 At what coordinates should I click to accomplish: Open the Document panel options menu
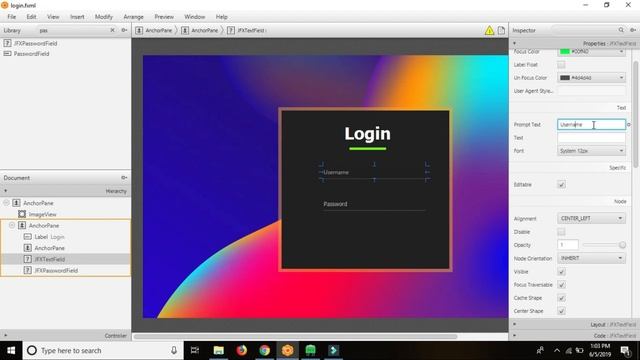pos(124,178)
